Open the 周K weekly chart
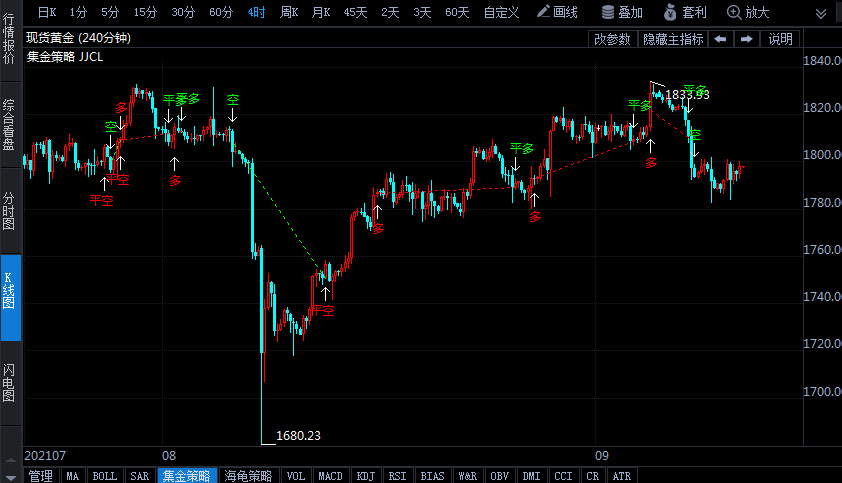842x483 pixels. pos(289,12)
